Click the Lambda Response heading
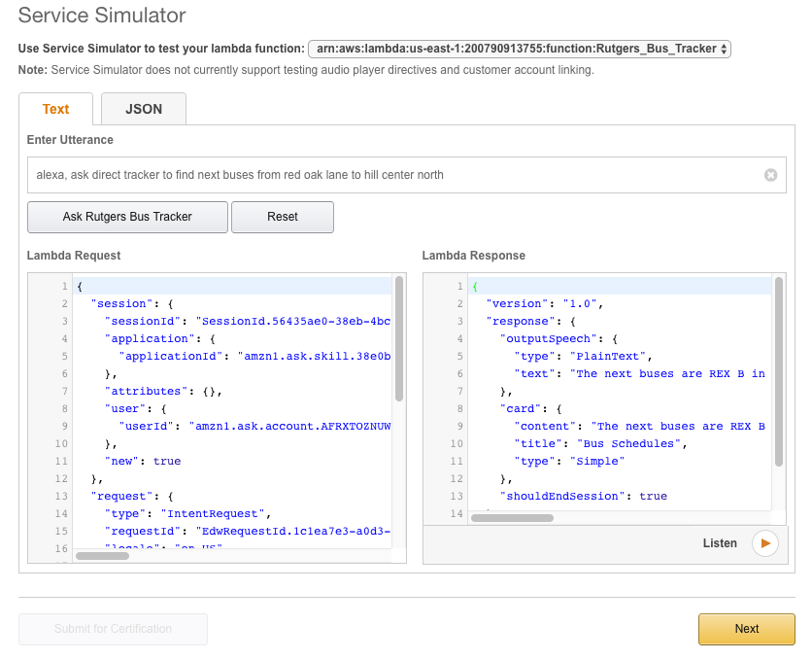This screenshot has height=660, width=812. coord(474,256)
